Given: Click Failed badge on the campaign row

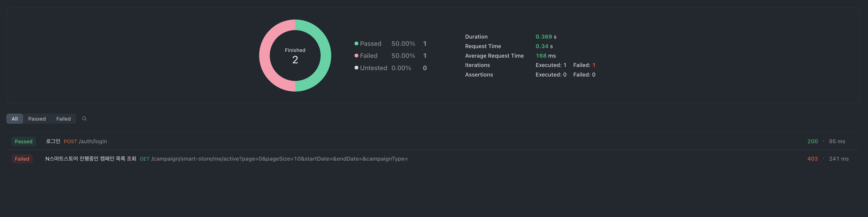Looking at the screenshot, I should coord(22,159).
